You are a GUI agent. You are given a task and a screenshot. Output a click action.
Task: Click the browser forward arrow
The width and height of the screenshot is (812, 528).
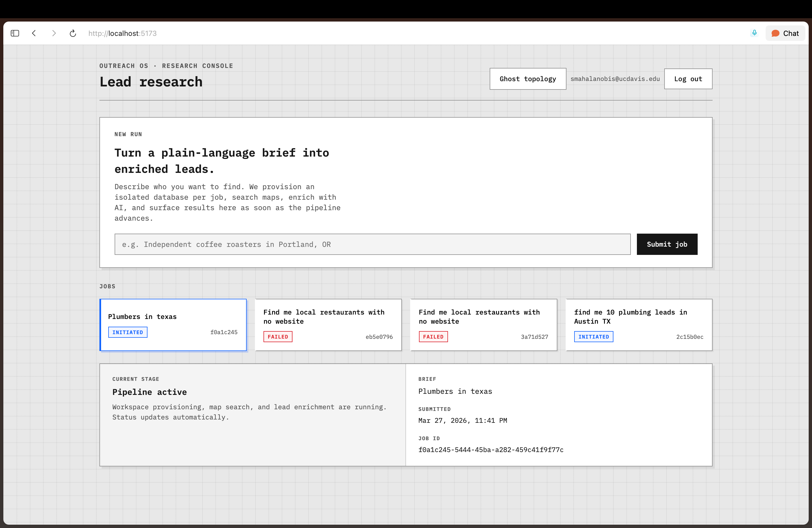54,33
